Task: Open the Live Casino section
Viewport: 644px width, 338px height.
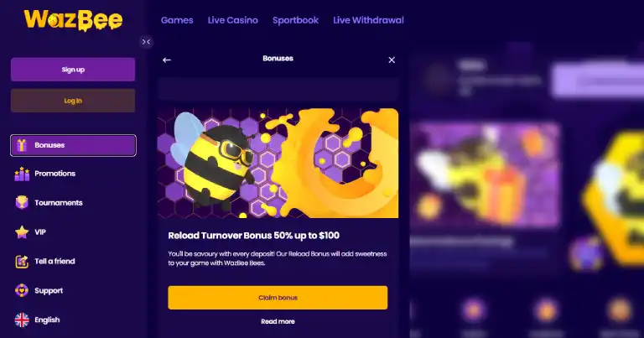Action: pos(233,20)
